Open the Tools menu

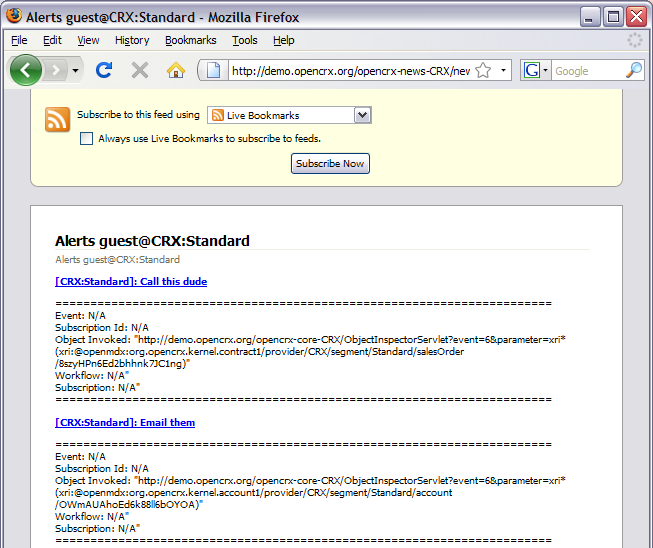pos(244,40)
